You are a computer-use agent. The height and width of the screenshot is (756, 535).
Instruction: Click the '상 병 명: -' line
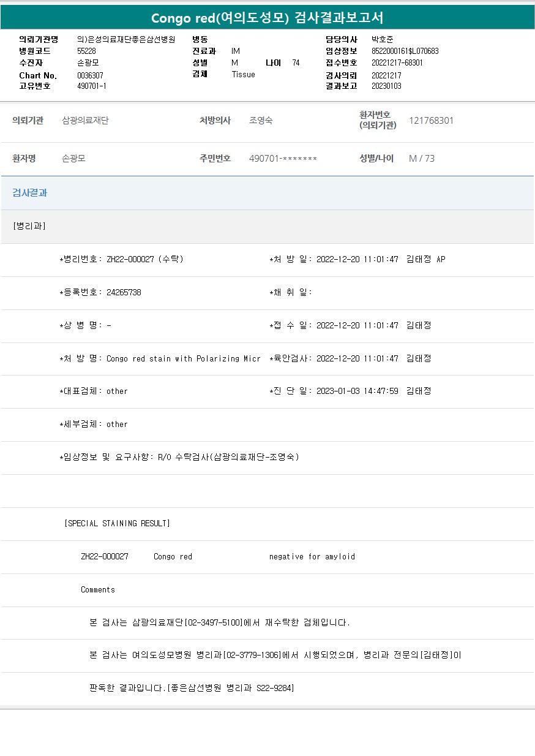(85, 325)
